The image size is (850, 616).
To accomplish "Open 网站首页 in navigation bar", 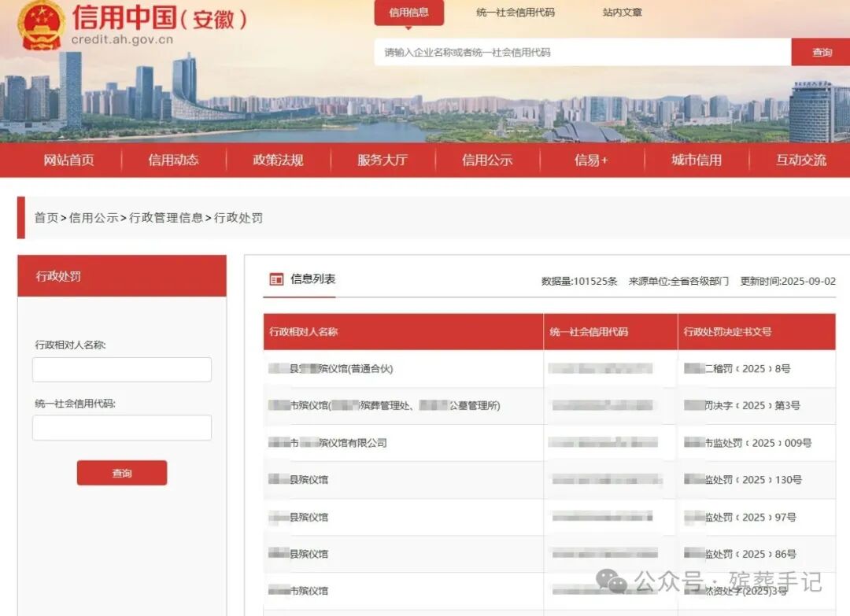I will point(69,160).
